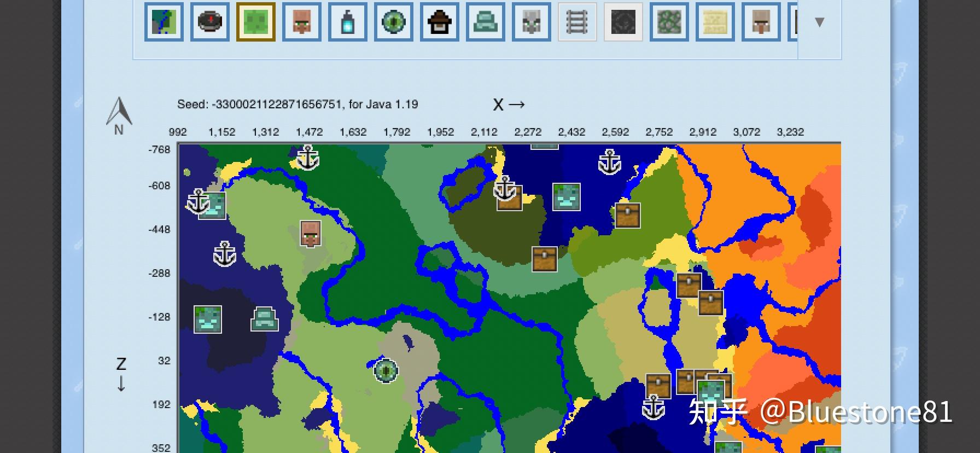The width and height of the screenshot is (980, 453).
Task: Click the anchor overlapping the left ocean ruin
Action: click(x=198, y=201)
